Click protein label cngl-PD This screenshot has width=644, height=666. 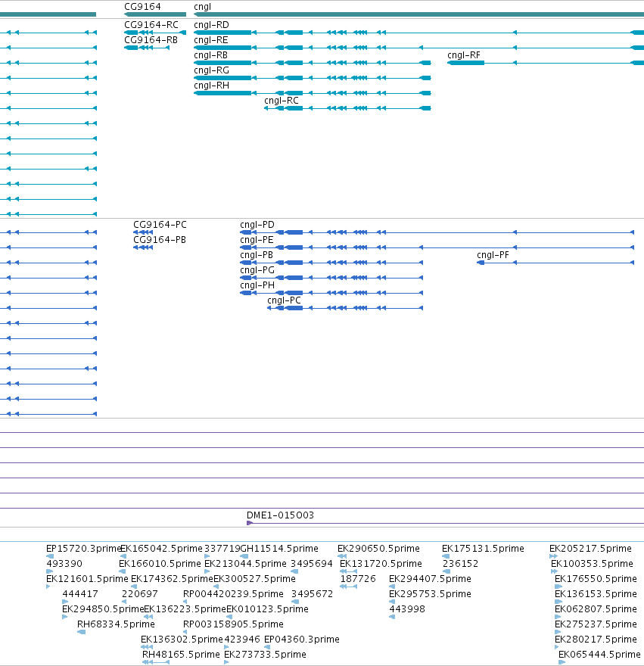point(257,224)
